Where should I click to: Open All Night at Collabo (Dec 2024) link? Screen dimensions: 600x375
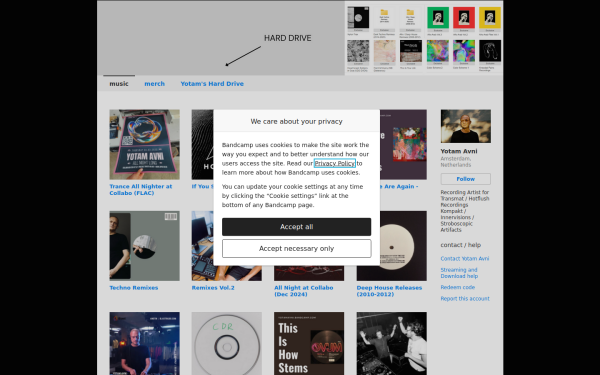(303, 291)
